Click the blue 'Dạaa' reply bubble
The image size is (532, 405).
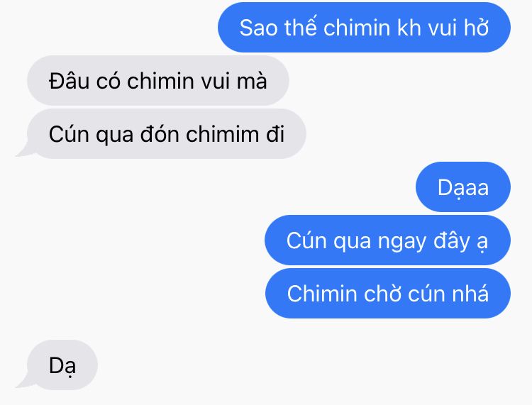coord(463,187)
